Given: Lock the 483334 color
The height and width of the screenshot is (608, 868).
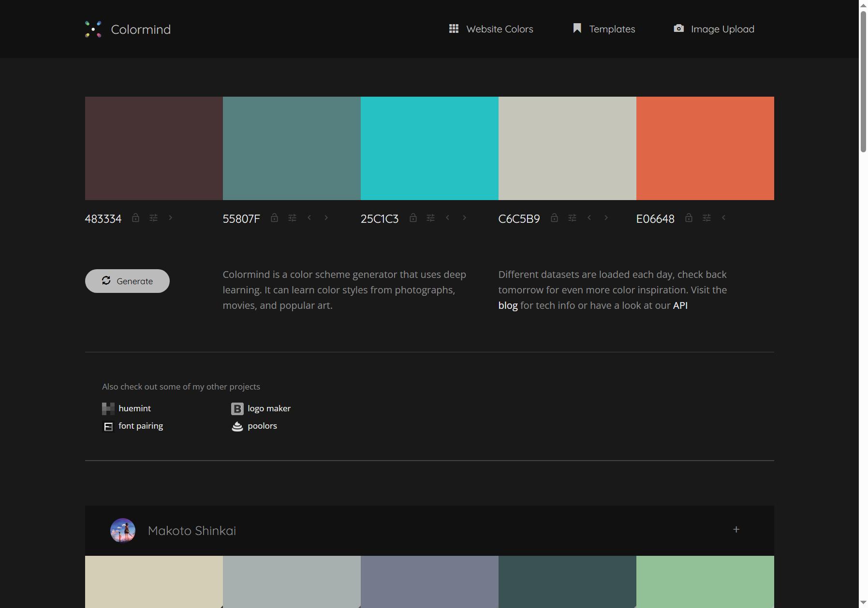Looking at the screenshot, I should [x=136, y=218].
